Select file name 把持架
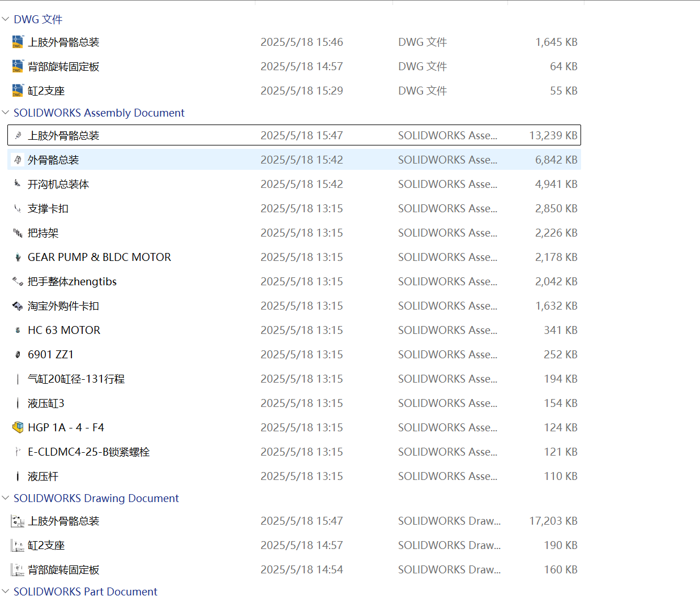700x596 pixels. (x=43, y=233)
